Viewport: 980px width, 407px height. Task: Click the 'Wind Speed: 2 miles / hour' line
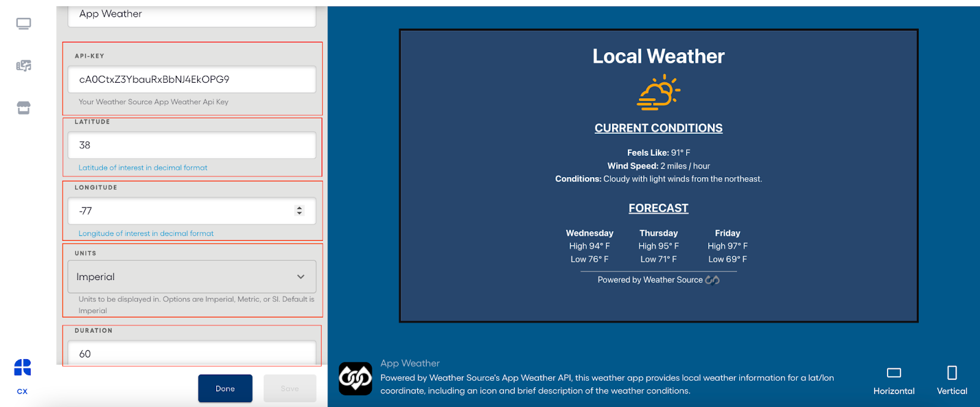[658, 166]
